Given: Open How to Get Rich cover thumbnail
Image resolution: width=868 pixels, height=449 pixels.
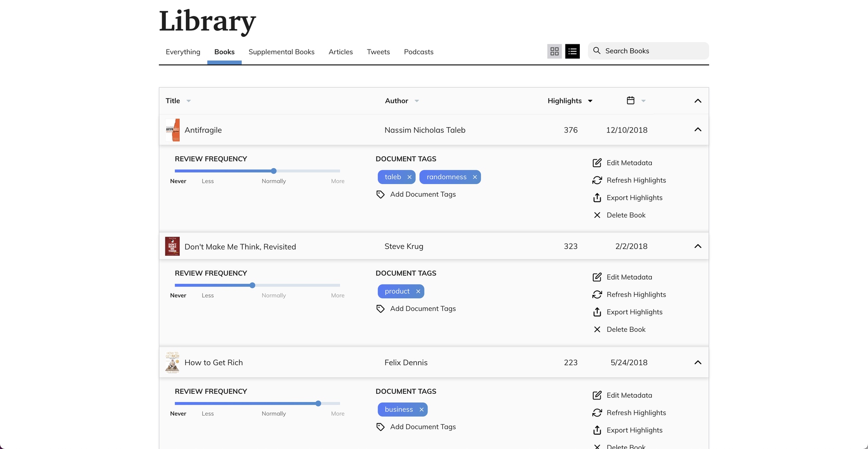Looking at the screenshot, I should pyautogui.click(x=172, y=363).
